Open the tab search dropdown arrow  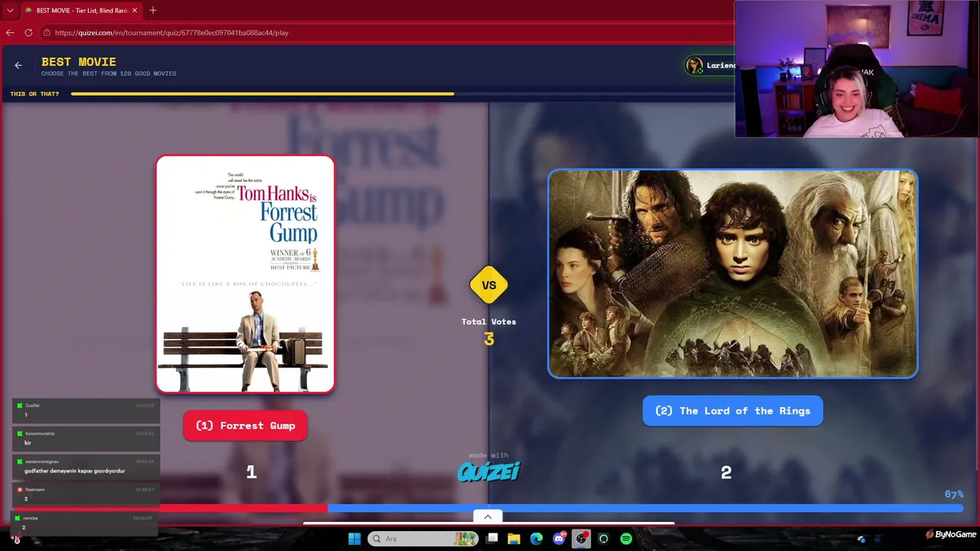(x=10, y=11)
